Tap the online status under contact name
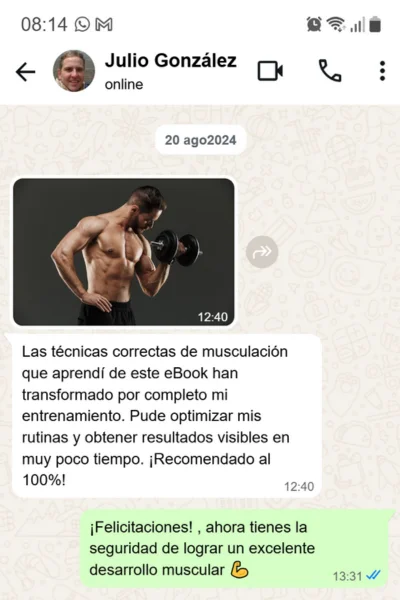400x600 pixels. tap(124, 85)
